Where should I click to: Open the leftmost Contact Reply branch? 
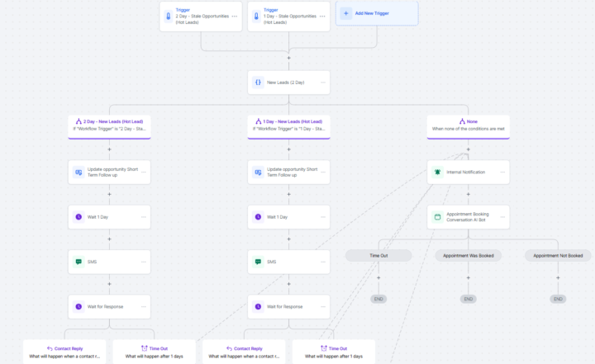(64, 352)
